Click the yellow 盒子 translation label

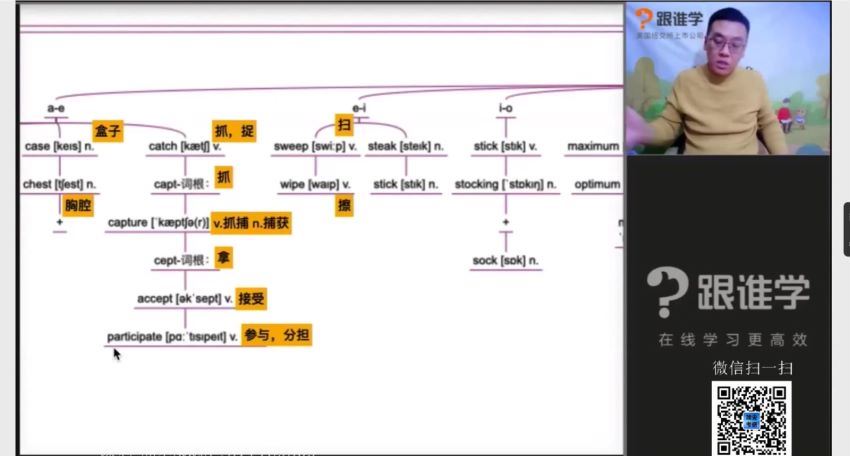(108, 131)
